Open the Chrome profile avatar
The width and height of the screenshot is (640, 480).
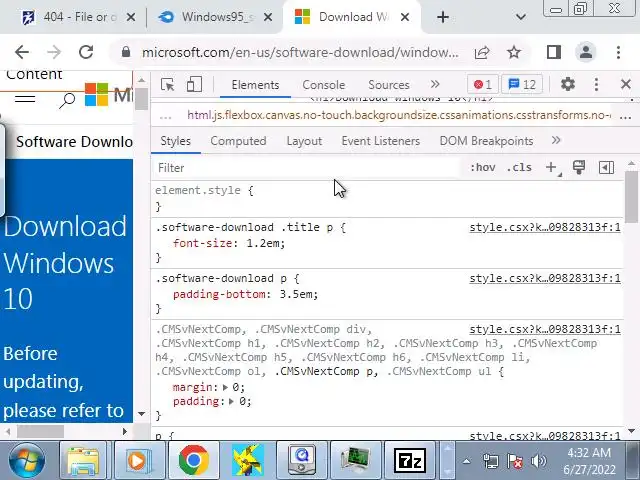tap(586, 52)
